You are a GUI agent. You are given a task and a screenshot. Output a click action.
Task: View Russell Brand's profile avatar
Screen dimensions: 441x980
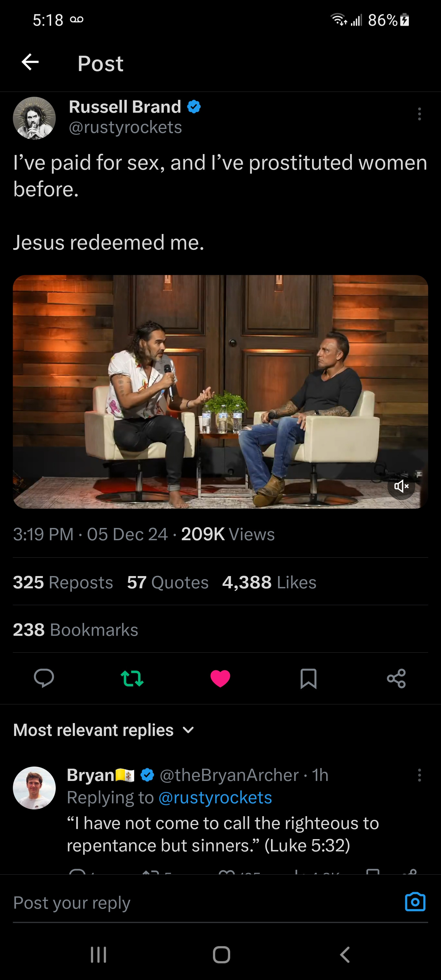[x=34, y=118]
